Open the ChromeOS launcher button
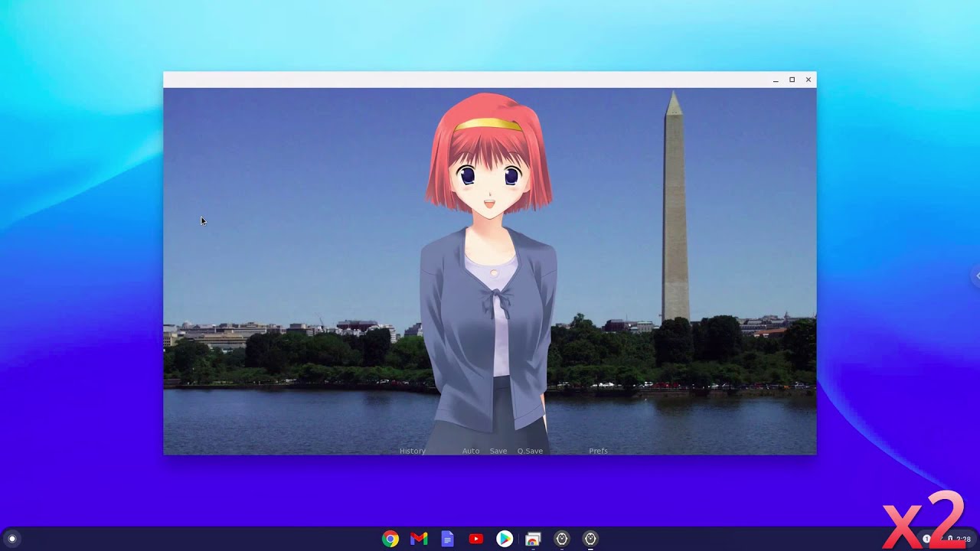 point(11,539)
